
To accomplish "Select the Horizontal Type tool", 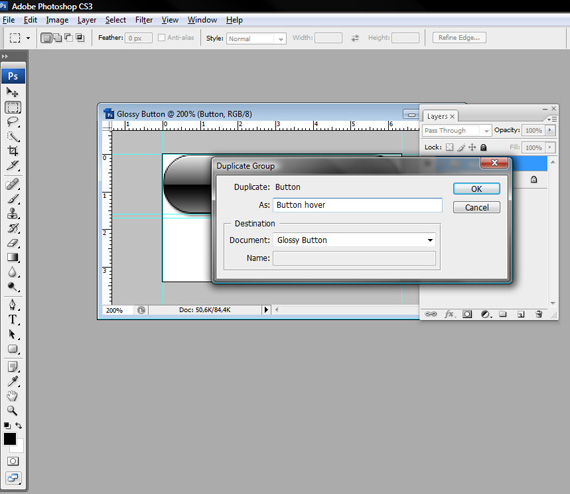I will point(13,320).
